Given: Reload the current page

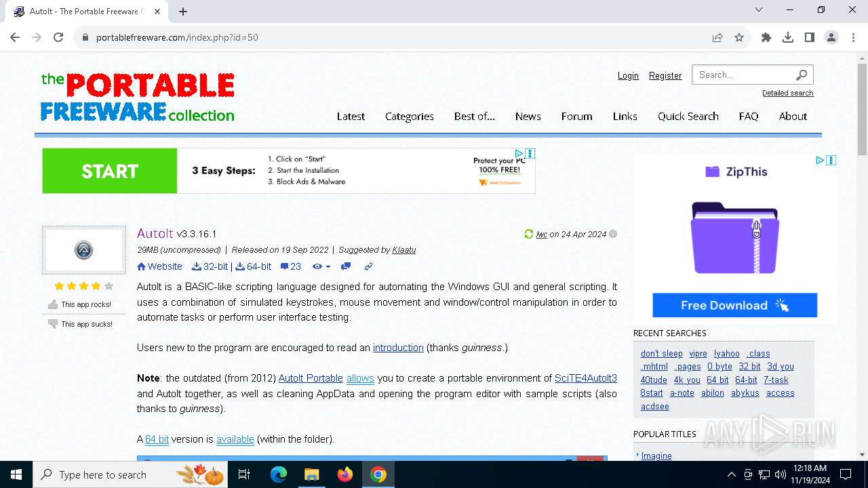Looking at the screenshot, I should tap(58, 37).
